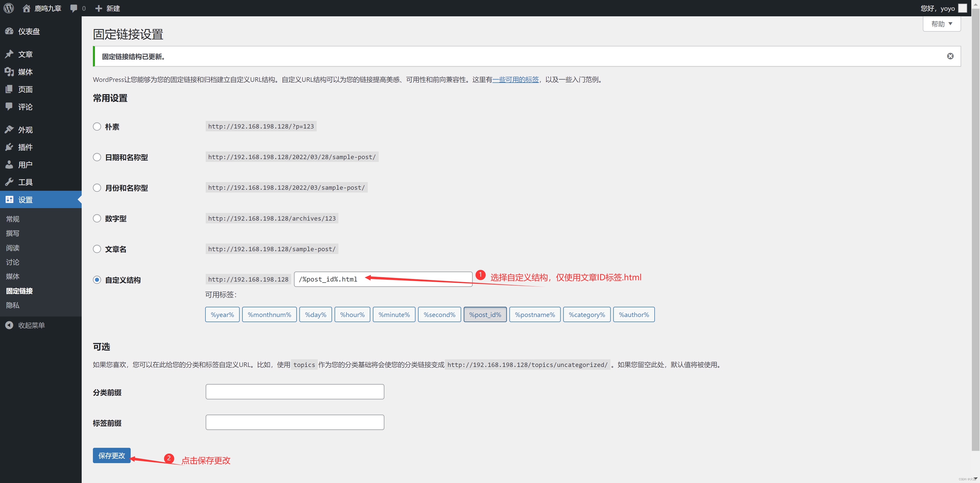Click the %hour% tag button
The width and height of the screenshot is (980, 483).
(x=352, y=314)
